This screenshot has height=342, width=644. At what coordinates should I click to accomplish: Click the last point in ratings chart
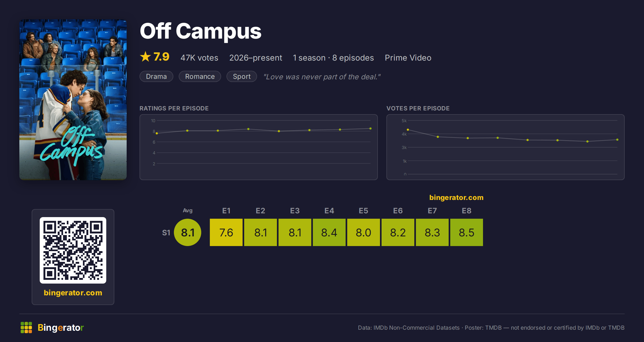click(371, 129)
